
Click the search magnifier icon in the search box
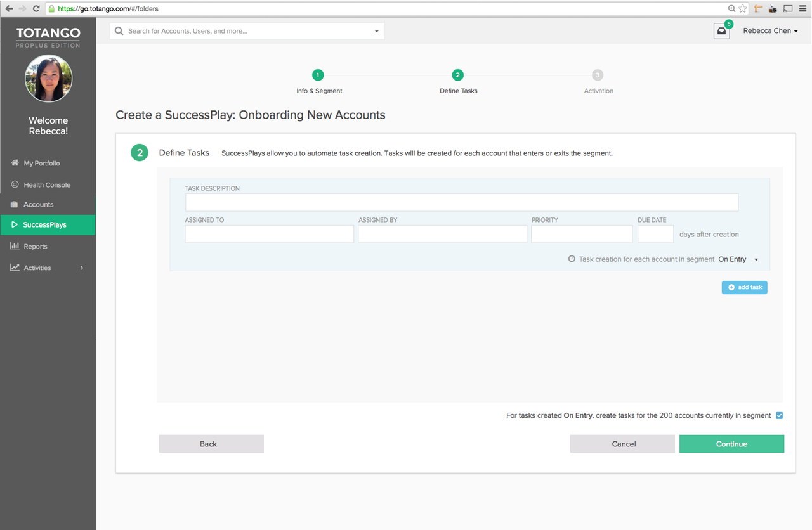(x=119, y=31)
